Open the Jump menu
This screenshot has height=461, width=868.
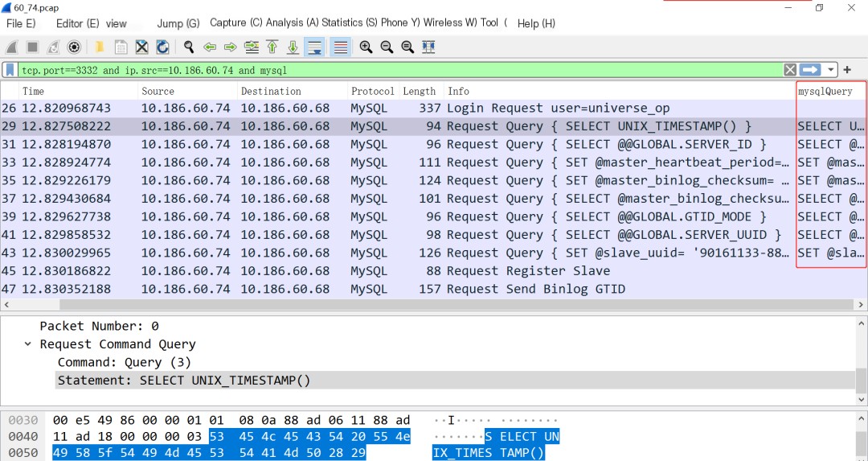pos(178,23)
